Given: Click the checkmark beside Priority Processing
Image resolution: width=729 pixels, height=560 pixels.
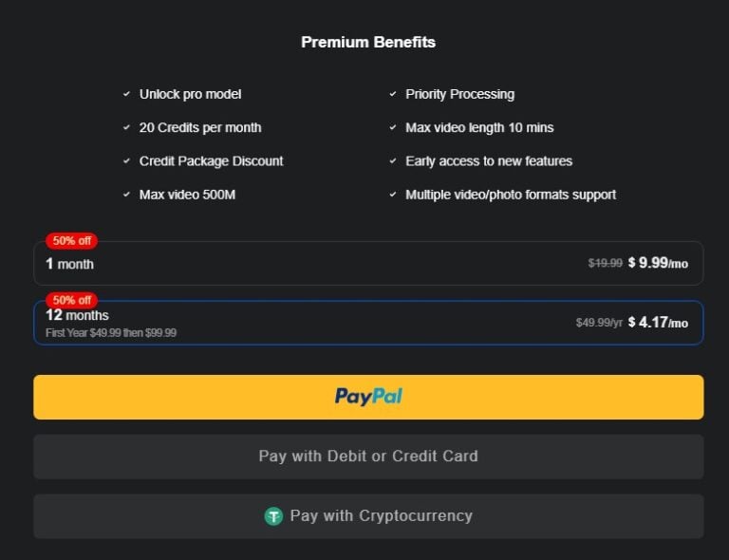Looking at the screenshot, I should [x=392, y=94].
